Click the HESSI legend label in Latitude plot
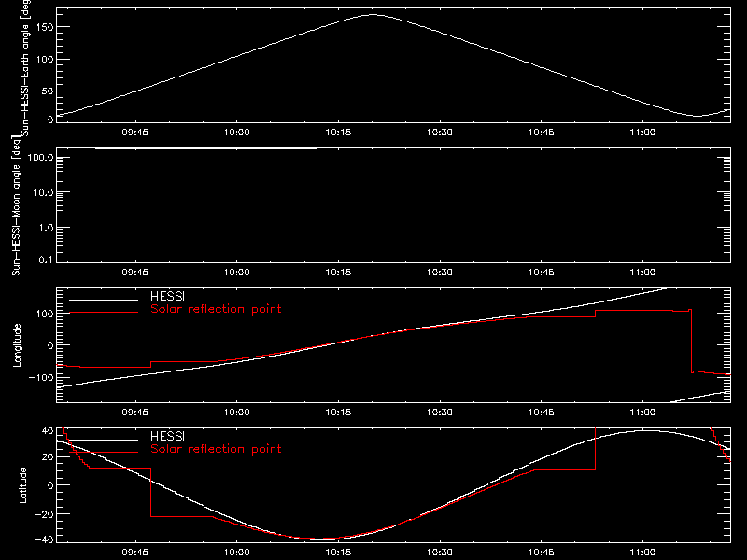Viewport: 747px width, 560px height. [167, 436]
